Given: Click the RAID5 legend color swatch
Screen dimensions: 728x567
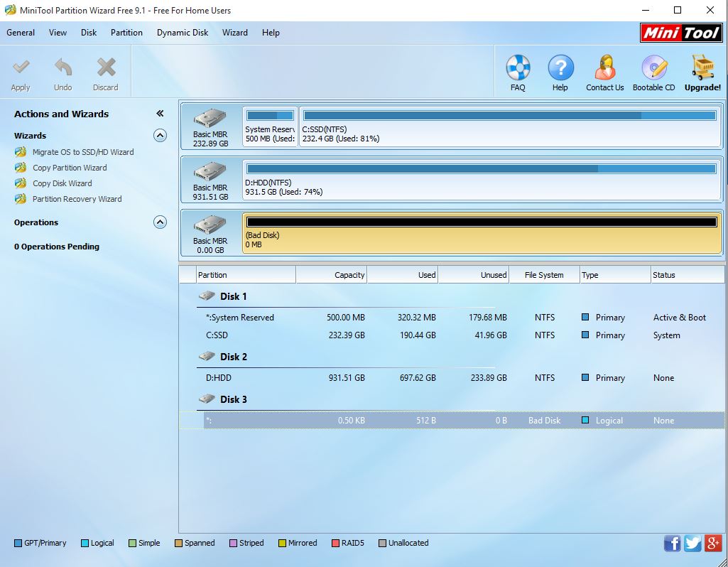Looking at the screenshot, I should click(x=336, y=544).
